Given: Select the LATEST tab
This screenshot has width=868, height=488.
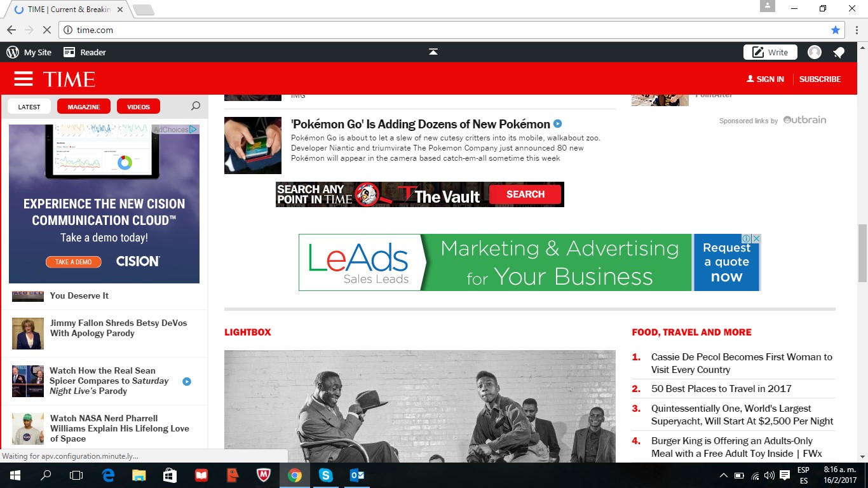Looking at the screenshot, I should coord(29,107).
